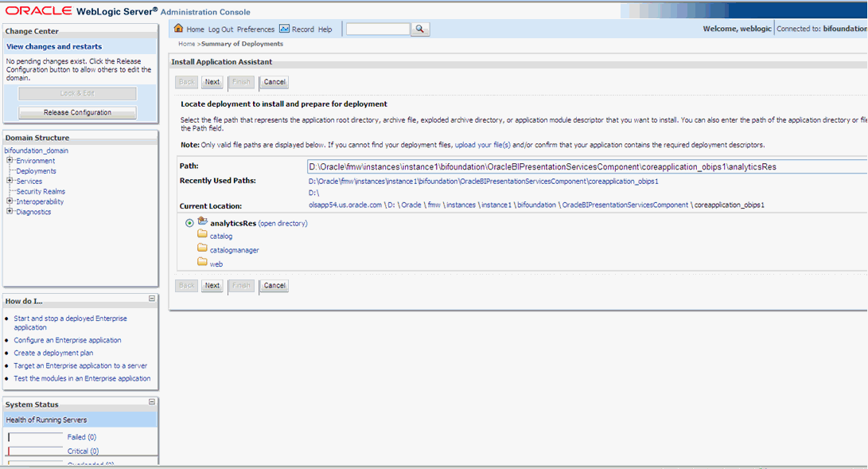Click the catalog folder name link

pos(221,236)
